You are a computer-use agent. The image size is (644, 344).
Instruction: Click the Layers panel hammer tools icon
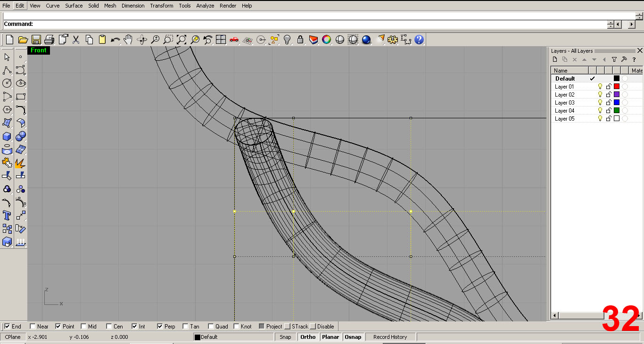[624, 59]
